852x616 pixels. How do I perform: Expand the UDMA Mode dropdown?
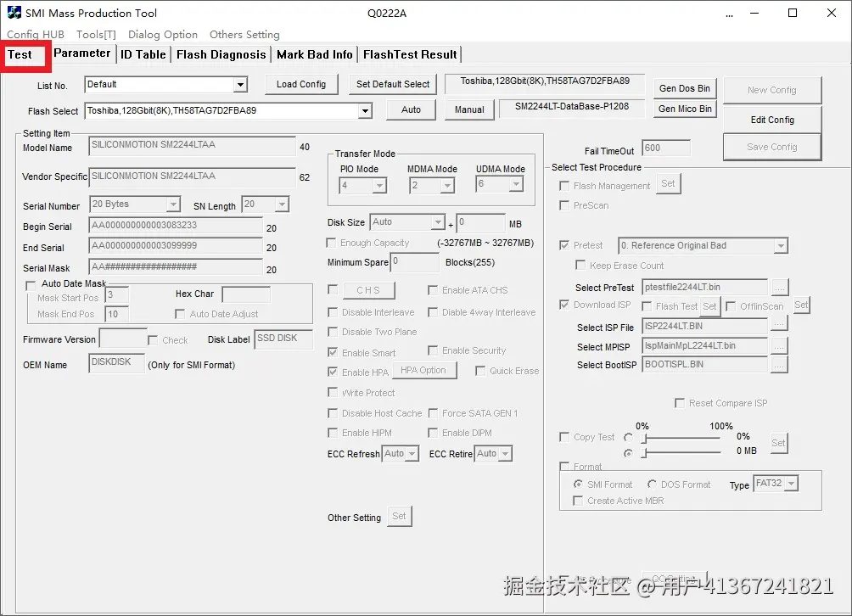[516, 184]
